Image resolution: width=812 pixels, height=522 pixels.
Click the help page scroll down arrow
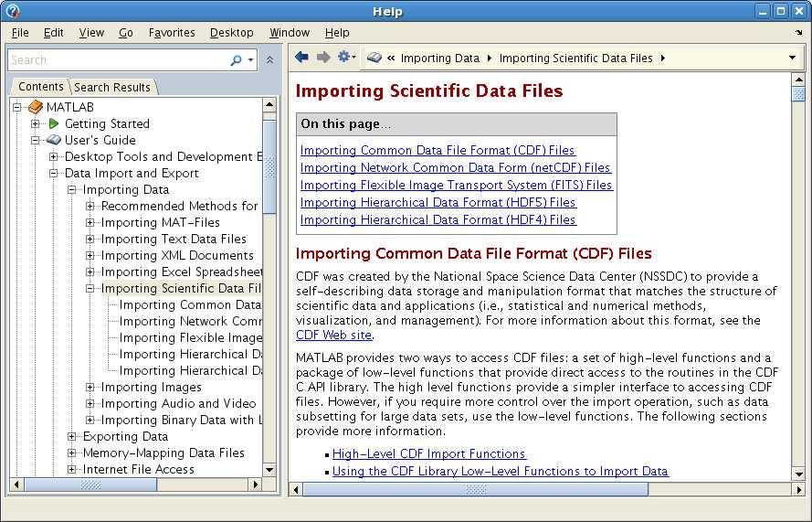[798, 474]
